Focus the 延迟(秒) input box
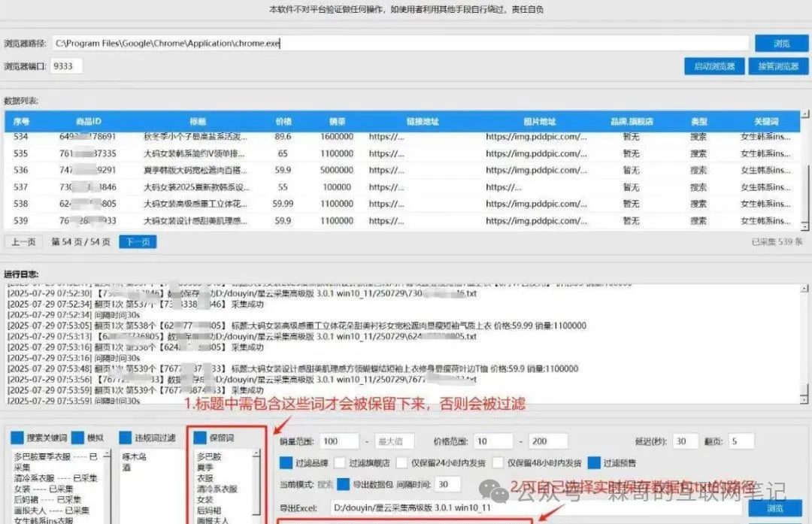This screenshot has height=524, width=812. pos(684,441)
